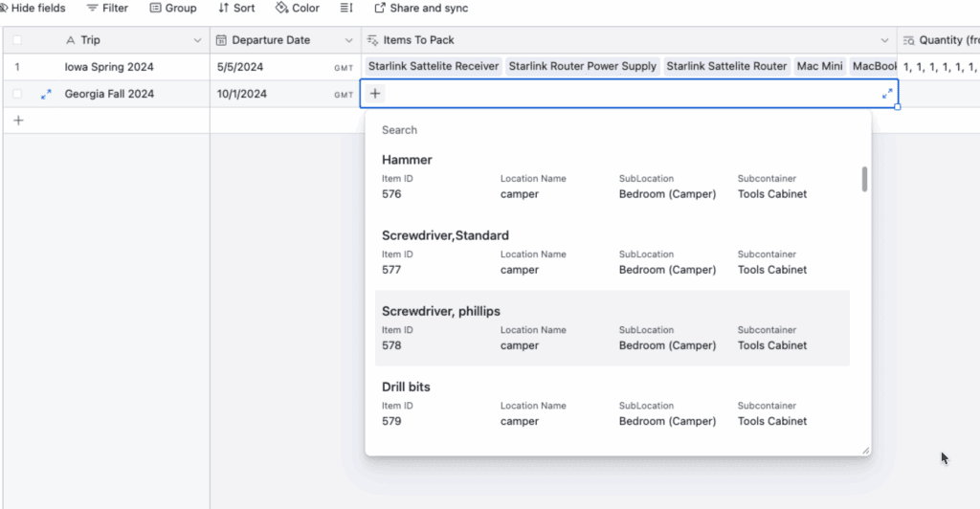Image resolution: width=980 pixels, height=509 pixels.
Task: Add a linked record with plus button
Action: (375, 94)
